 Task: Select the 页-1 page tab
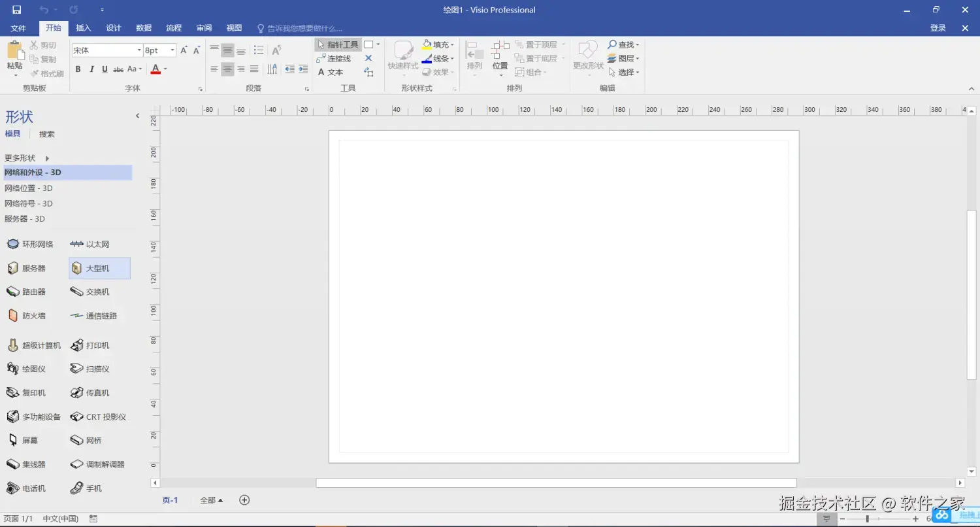(170, 500)
